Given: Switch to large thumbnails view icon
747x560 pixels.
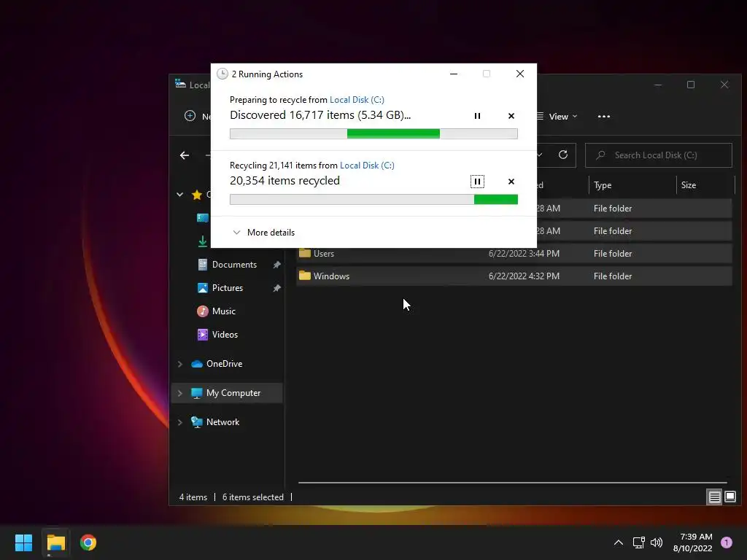Looking at the screenshot, I should tap(729, 497).
